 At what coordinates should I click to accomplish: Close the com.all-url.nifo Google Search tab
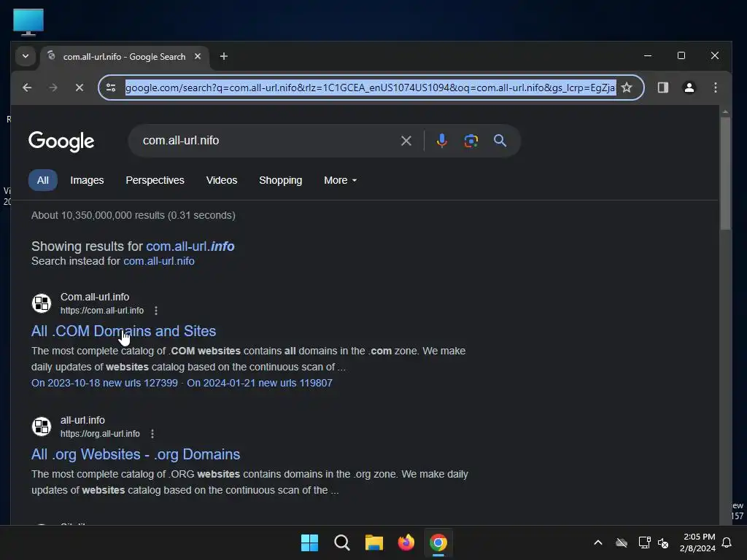coord(198,56)
